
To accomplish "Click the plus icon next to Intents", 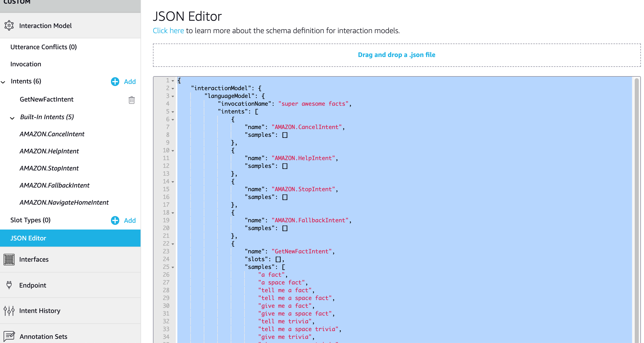I will [x=115, y=82].
